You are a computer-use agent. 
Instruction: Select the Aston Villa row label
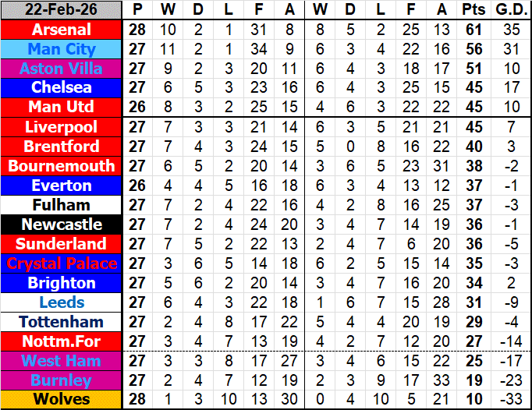tap(62, 69)
